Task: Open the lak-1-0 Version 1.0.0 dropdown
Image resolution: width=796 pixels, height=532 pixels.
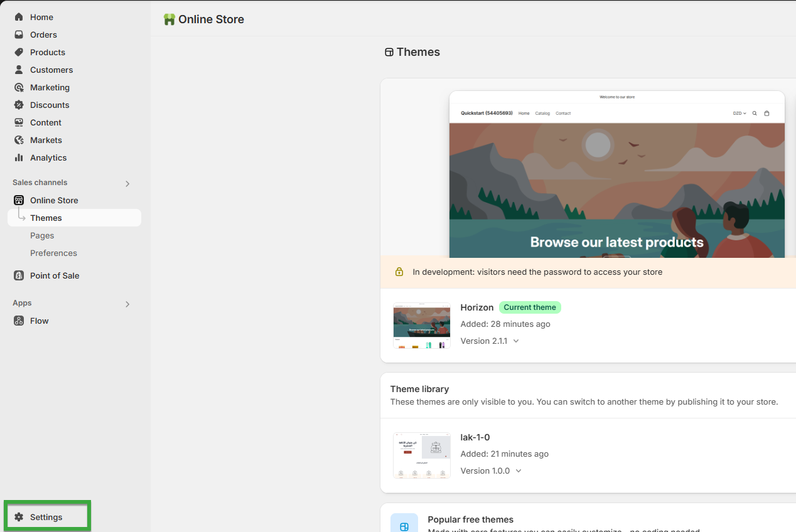Action: [491, 471]
